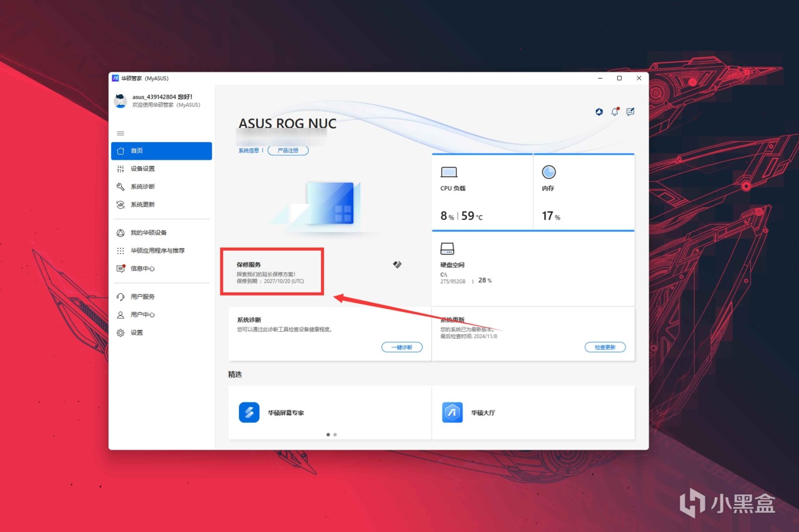The height and width of the screenshot is (532, 799).
Task: Click the CPU load laptop icon
Action: pos(449,172)
